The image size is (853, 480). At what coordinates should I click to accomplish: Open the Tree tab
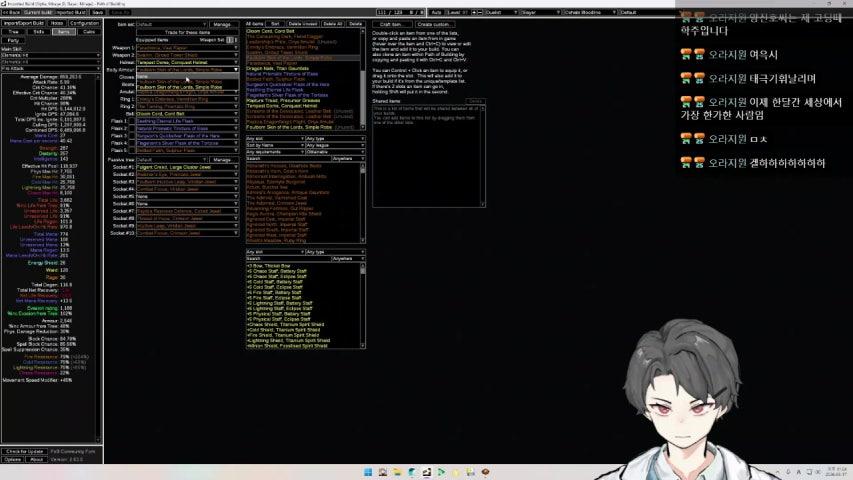(x=13, y=31)
